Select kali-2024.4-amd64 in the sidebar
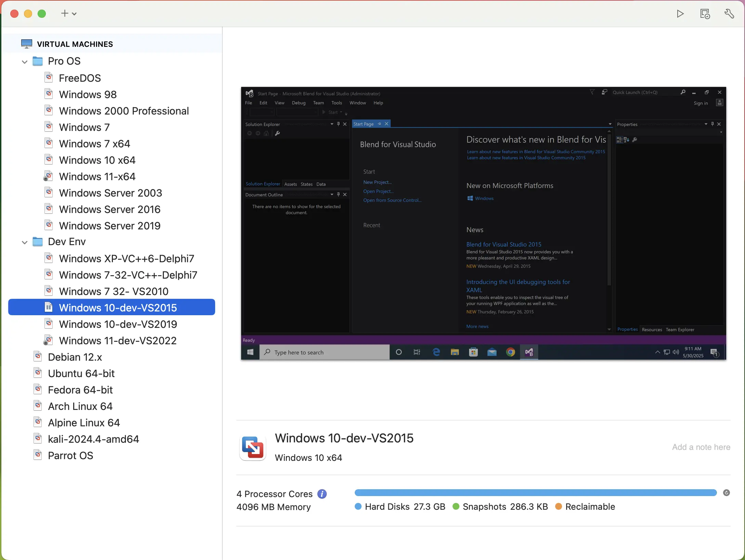 click(112, 439)
